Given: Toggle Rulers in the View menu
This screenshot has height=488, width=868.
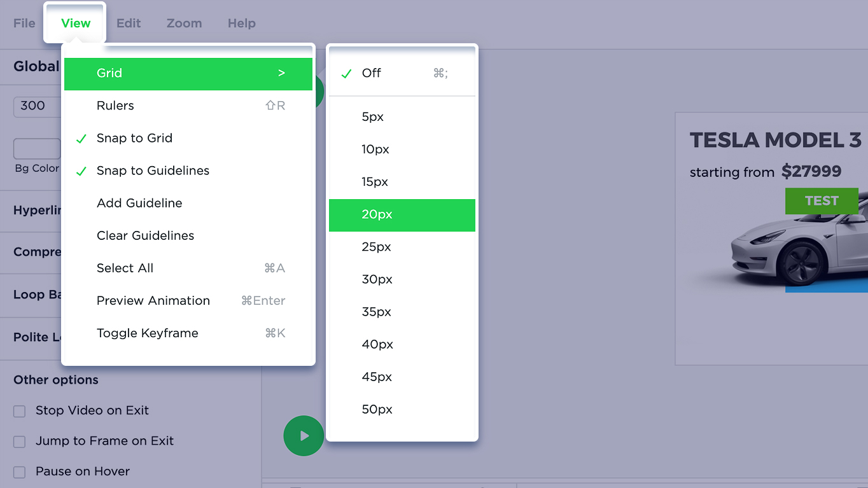Looking at the screenshot, I should pos(188,106).
